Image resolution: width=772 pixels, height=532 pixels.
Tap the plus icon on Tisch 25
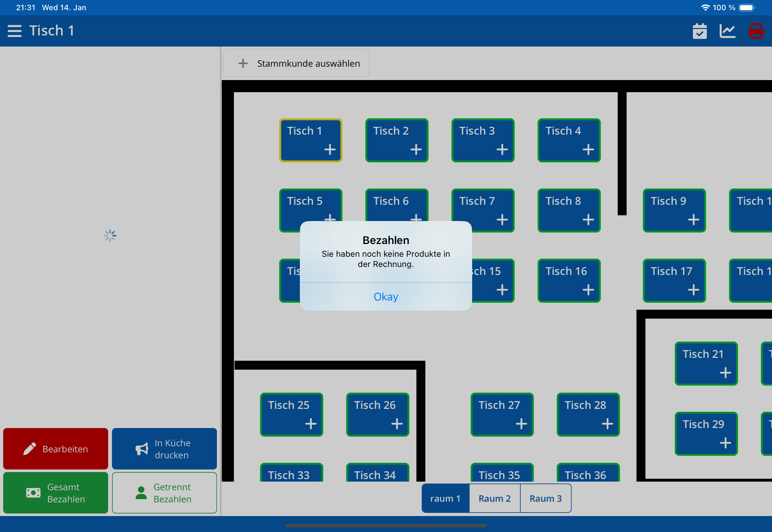click(311, 424)
